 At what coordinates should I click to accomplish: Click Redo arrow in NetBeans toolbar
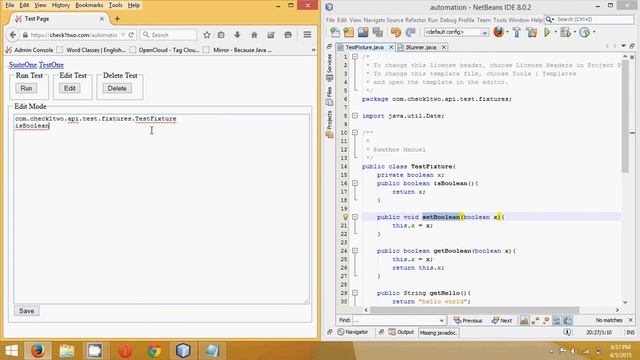point(411,32)
